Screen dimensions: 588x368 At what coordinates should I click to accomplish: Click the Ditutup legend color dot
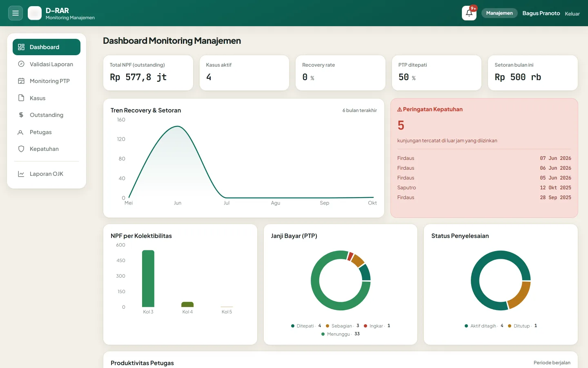pyautogui.click(x=510, y=326)
